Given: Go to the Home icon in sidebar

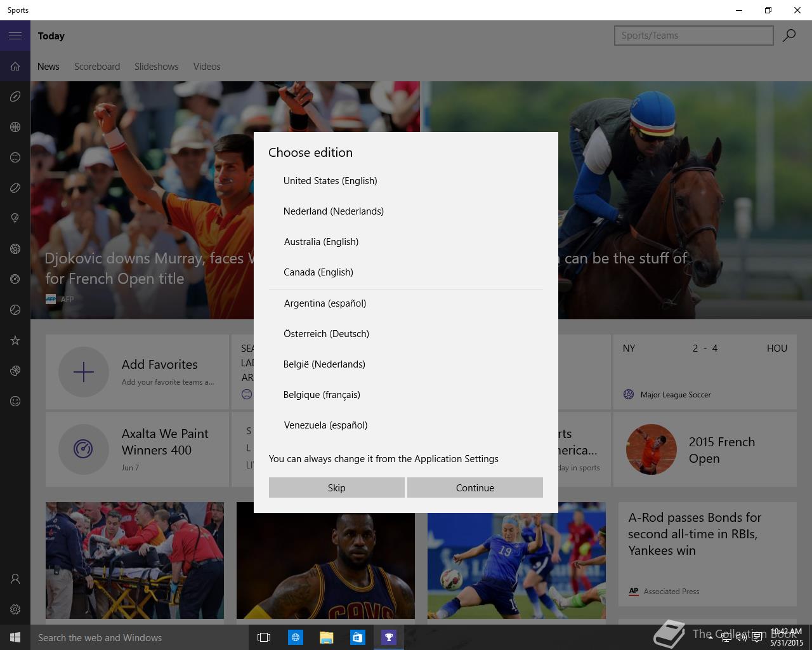Looking at the screenshot, I should pyautogui.click(x=15, y=66).
